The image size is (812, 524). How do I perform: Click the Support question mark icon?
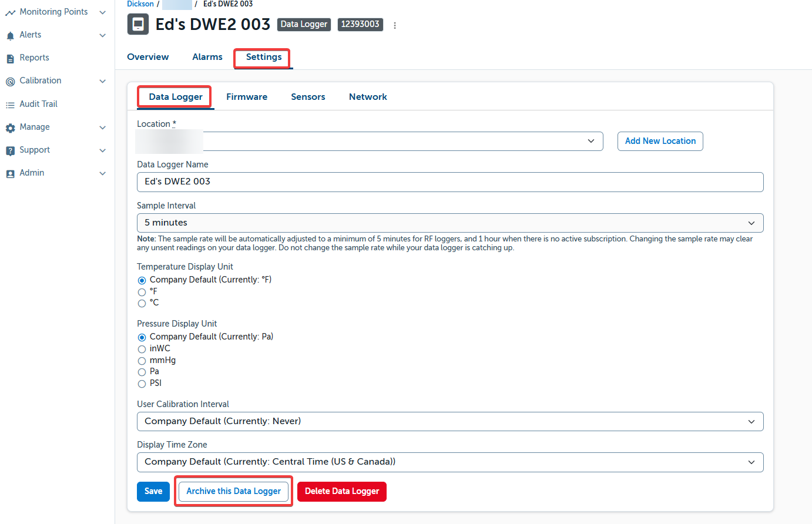coord(10,151)
